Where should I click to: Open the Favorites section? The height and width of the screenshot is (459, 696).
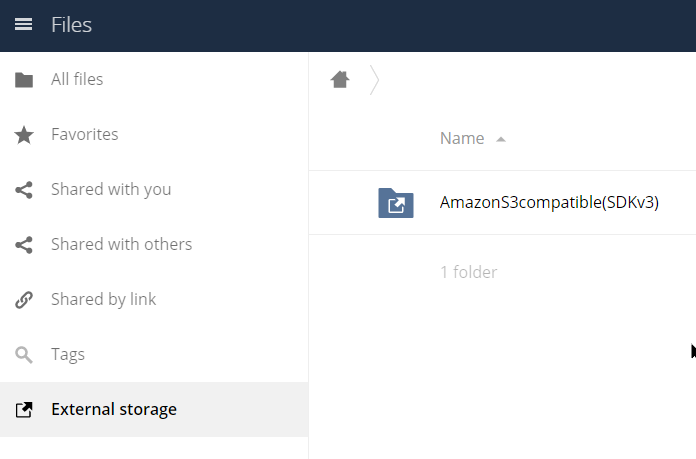(x=154, y=135)
